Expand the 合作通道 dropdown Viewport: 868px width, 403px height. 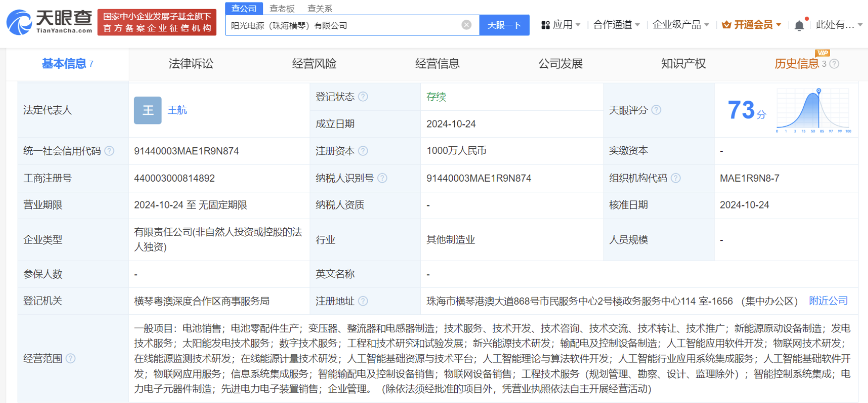tap(616, 25)
